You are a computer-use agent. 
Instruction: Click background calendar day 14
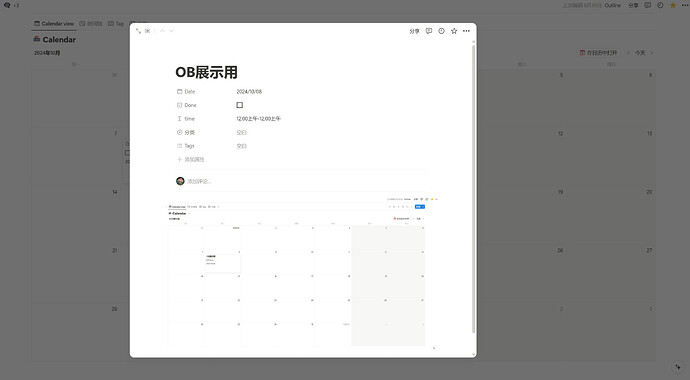coord(114,192)
